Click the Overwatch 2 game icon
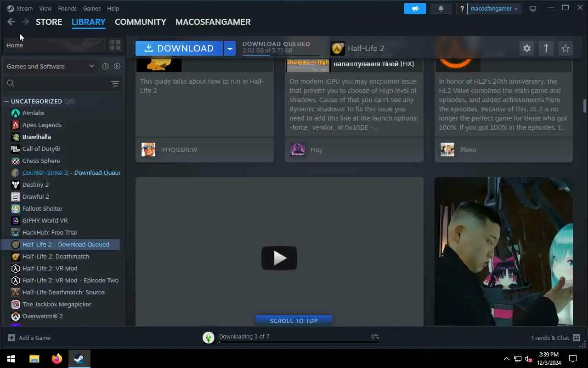 (16, 316)
